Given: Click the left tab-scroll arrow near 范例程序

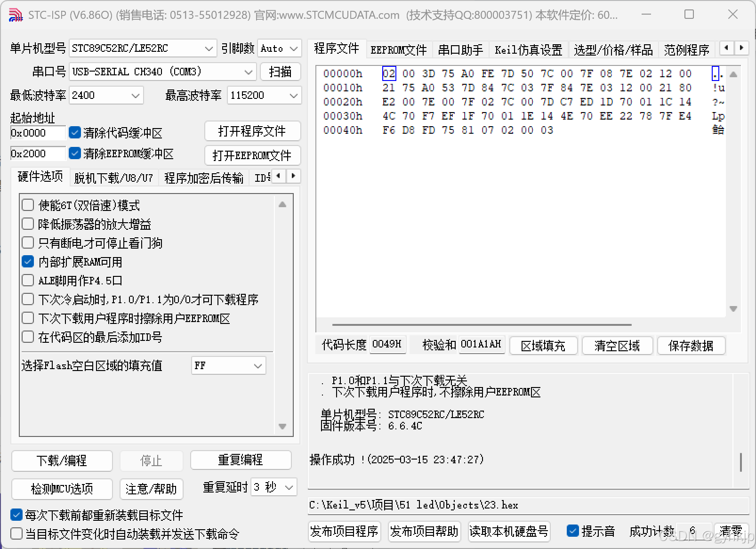Looking at the screenshot, I should (726, 48).
